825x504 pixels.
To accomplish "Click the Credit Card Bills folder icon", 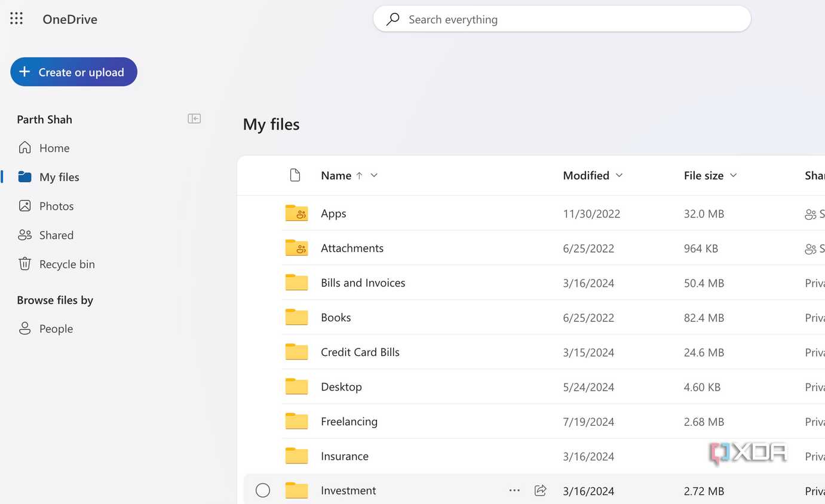I will pyautogui.click(x=296, y=352).
